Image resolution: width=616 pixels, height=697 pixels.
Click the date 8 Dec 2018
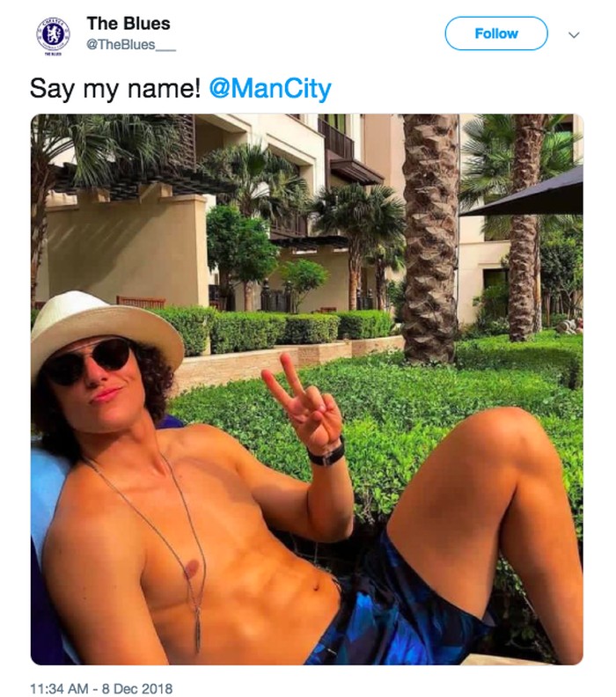coord(141,688)
